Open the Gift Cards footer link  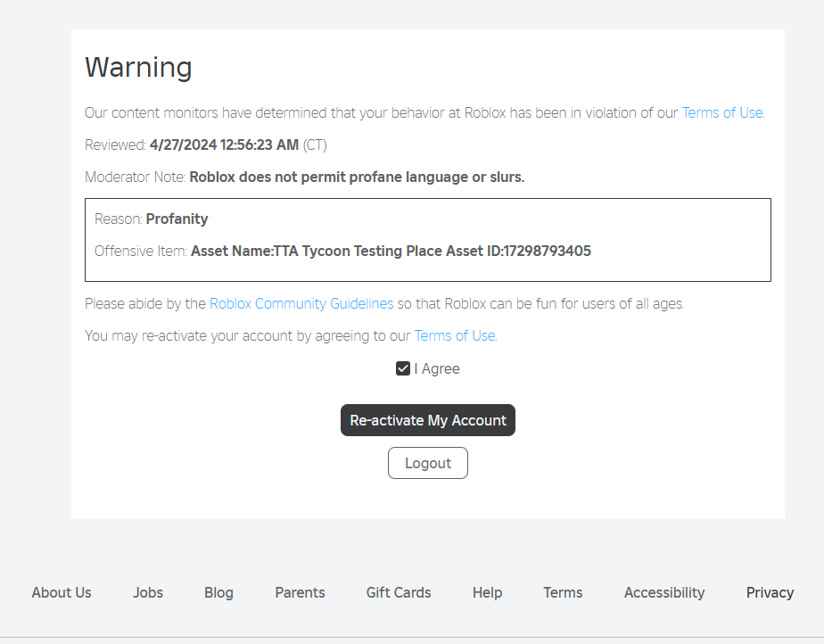pos(398,592)
